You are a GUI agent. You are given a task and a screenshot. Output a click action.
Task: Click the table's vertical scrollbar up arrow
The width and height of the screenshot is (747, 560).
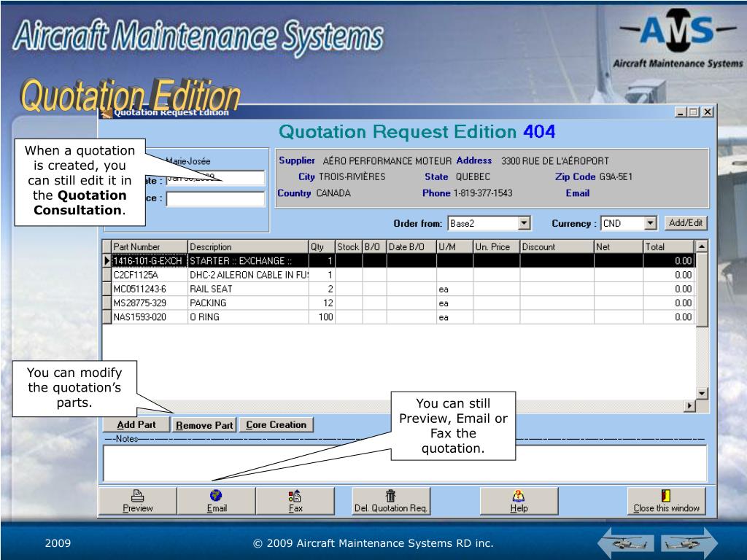coord(701,246)
